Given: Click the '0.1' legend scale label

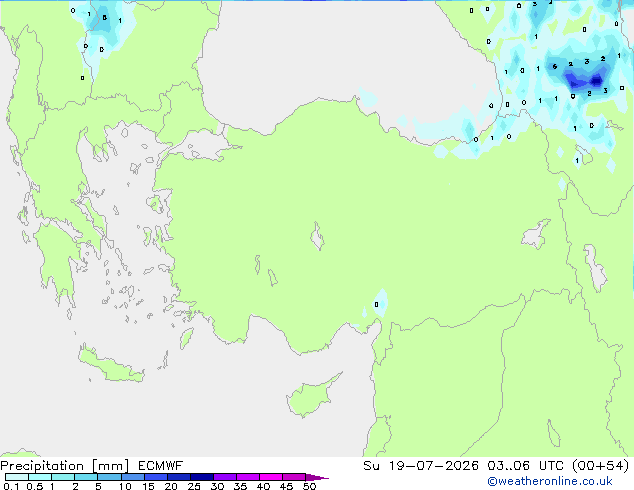Looking at the screenshot, I should [11, 486].
